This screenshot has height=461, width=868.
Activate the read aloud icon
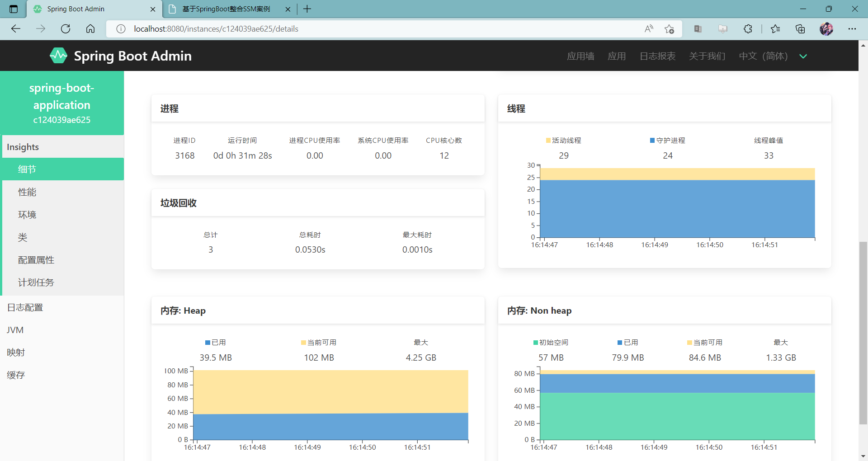click(x=649, y=29)
